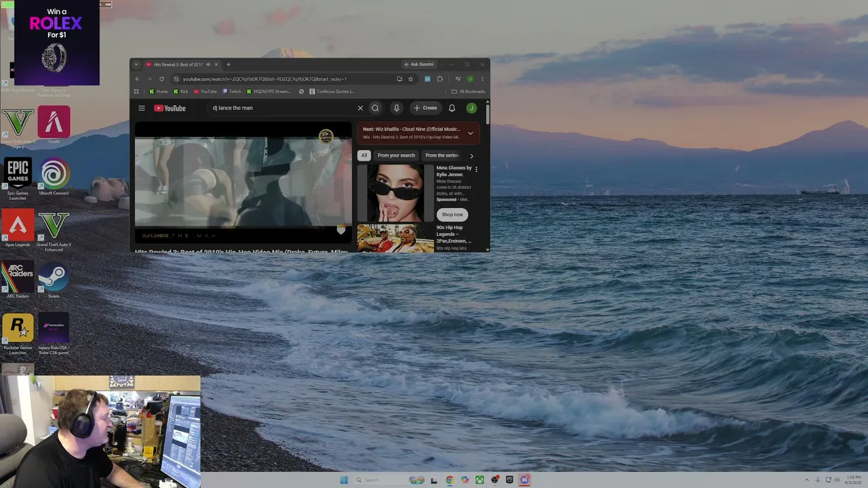Open the 90s Hip Hop Legends video thumbnail
Screen dimensions: 868x488
click(395, 239)
